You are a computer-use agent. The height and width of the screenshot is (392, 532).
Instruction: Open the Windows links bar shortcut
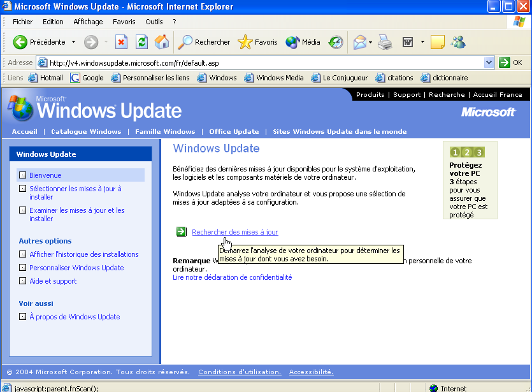[x=217, y=78]
